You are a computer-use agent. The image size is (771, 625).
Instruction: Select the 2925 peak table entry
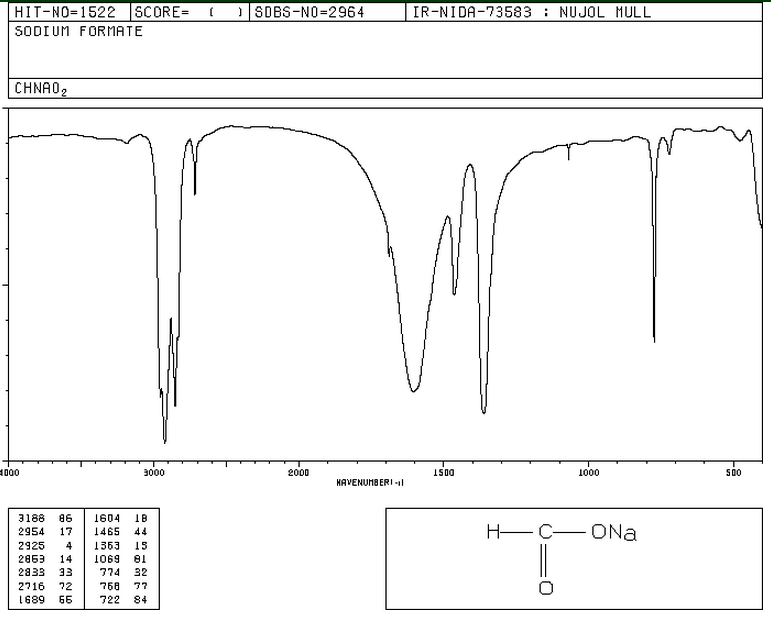45,545
